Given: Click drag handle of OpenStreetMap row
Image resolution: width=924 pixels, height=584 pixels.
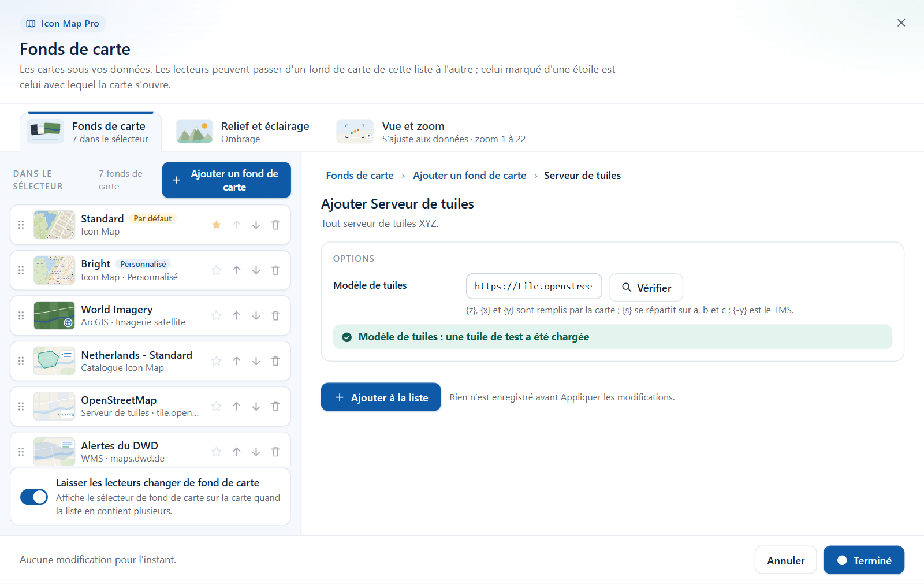Looking at the screenshot, I should point(21,406).
